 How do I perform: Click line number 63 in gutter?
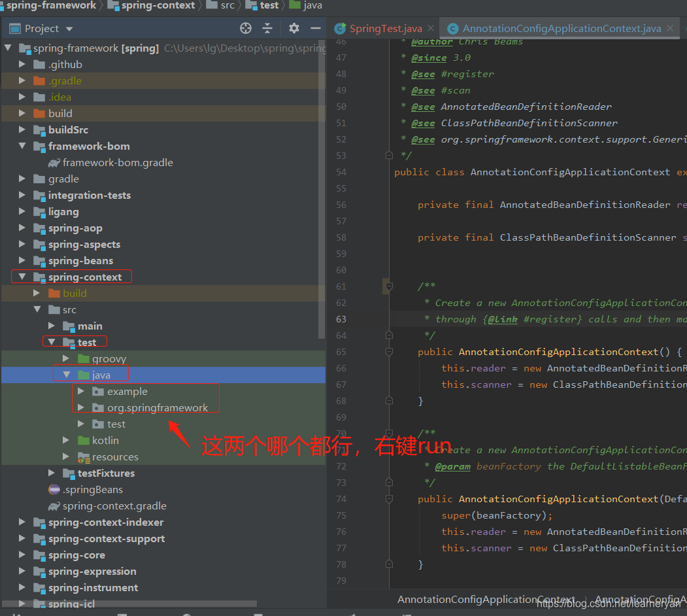click(x=341, y=319)
